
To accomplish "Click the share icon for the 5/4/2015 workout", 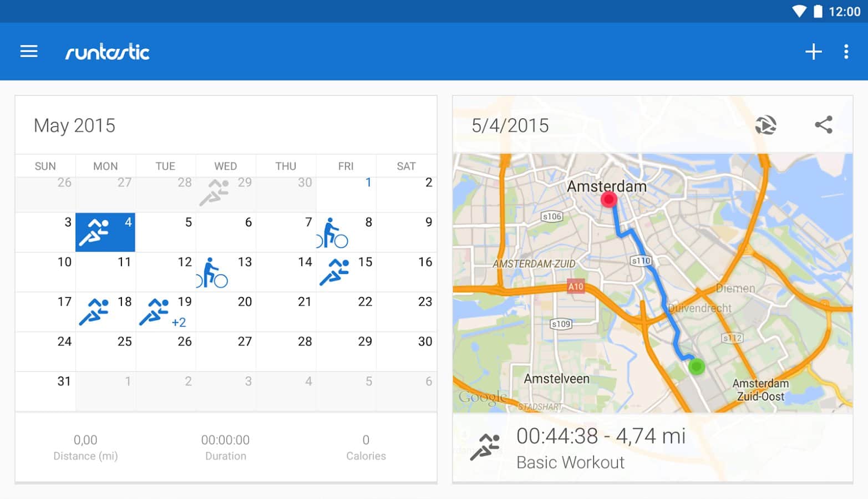I will 824,125.
